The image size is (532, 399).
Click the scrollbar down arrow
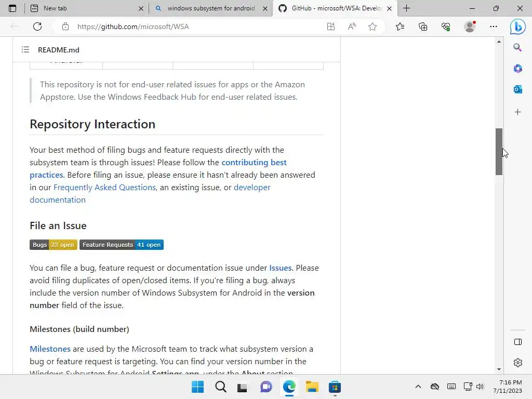[x=499, y=369]
